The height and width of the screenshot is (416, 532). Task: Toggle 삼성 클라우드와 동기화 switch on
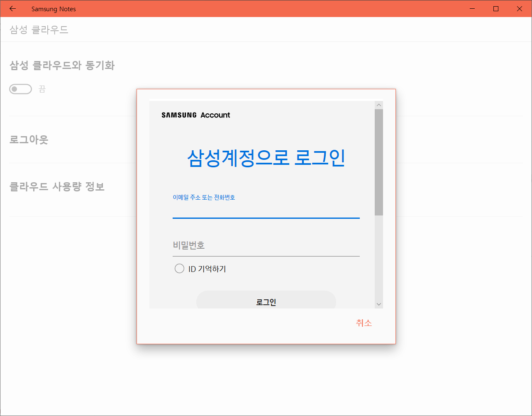click(21, 89)
